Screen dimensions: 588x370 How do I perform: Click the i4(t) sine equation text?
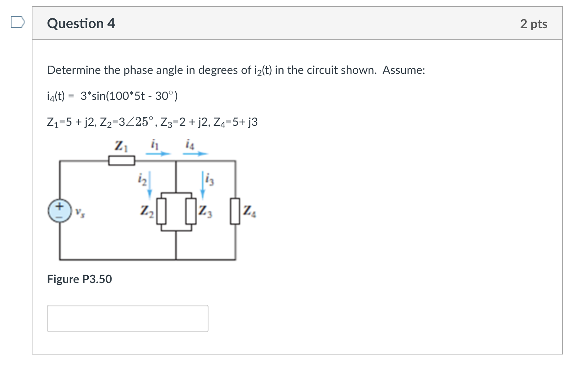[x=112, y=96]
